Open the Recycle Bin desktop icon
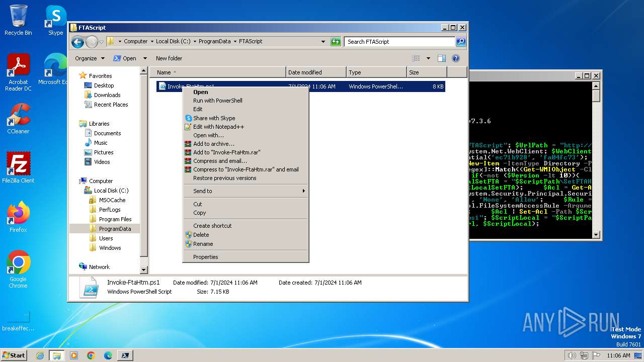644x362 pixels. 18,20
